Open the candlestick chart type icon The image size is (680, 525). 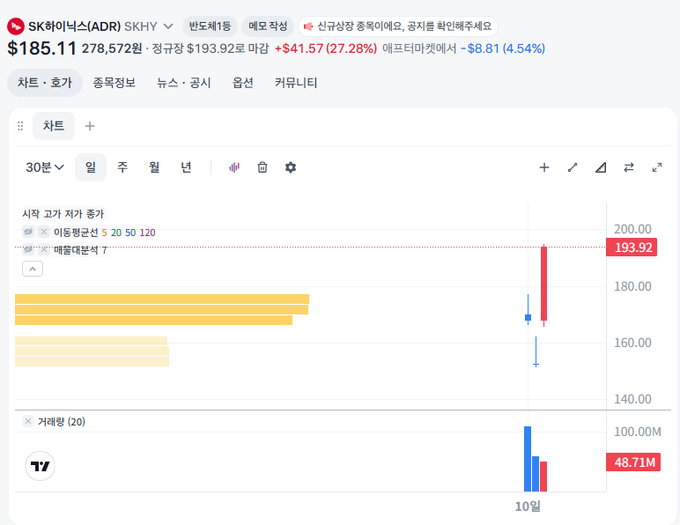coord(234,167)
